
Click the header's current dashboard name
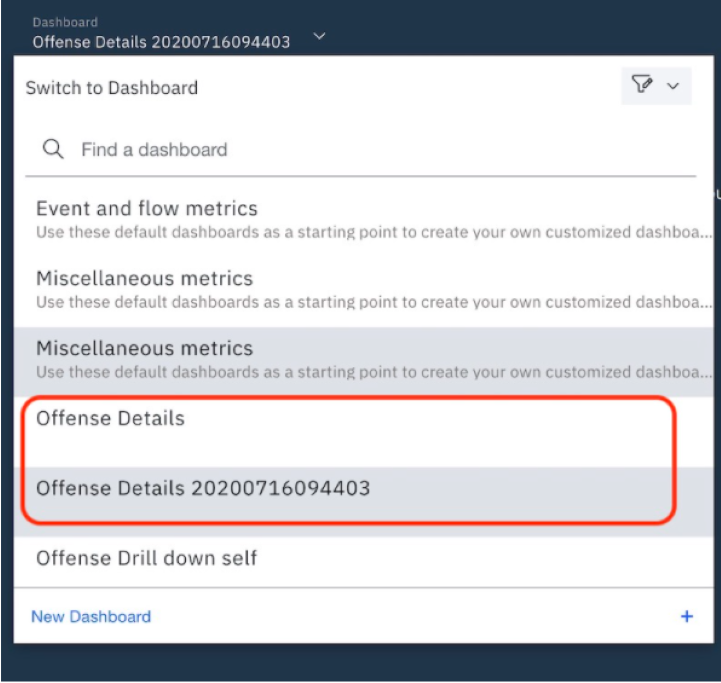tap(161, 42)
